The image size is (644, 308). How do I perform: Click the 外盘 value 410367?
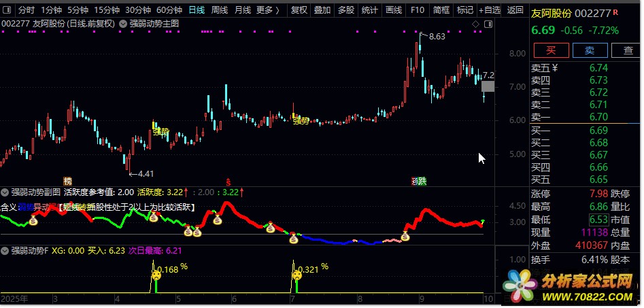pos(592,245)
